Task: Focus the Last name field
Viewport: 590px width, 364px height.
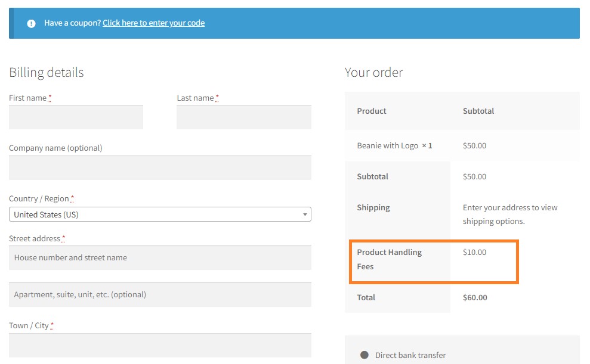Action: pos(244,117)
